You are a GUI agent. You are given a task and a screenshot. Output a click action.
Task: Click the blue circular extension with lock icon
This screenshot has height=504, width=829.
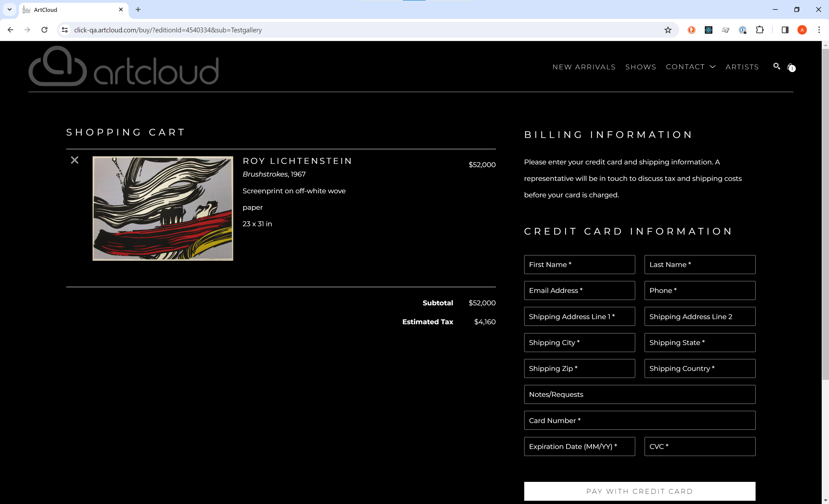coord(743,30)
